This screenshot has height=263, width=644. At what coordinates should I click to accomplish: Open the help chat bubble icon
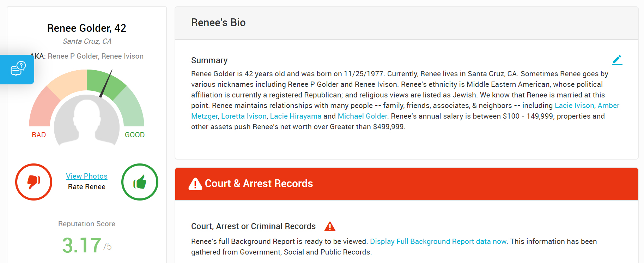click(18, 69)
